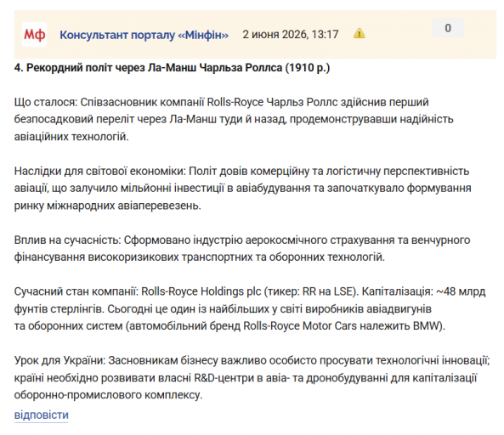Click the text 'Rolls-Royce Holdings plc'
This screenshot has height=435, width=504.
point(201,291)
